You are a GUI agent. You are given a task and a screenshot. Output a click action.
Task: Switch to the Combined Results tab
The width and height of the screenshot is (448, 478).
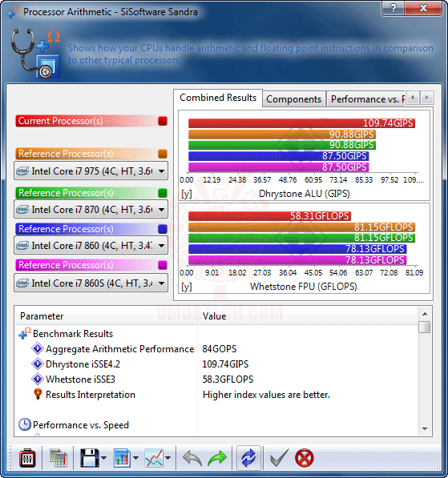click(x=218, y=98)
